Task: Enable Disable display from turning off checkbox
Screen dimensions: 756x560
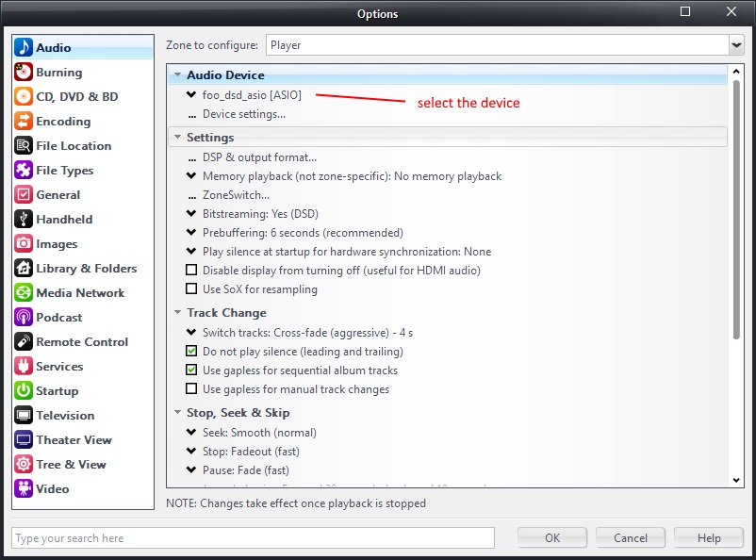Action: (192, 271)
